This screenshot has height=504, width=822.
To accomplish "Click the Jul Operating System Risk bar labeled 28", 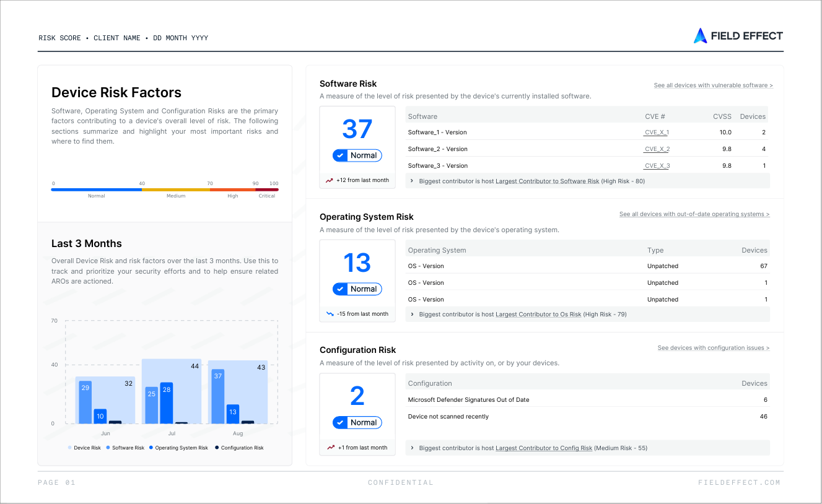I will (166, 403).
